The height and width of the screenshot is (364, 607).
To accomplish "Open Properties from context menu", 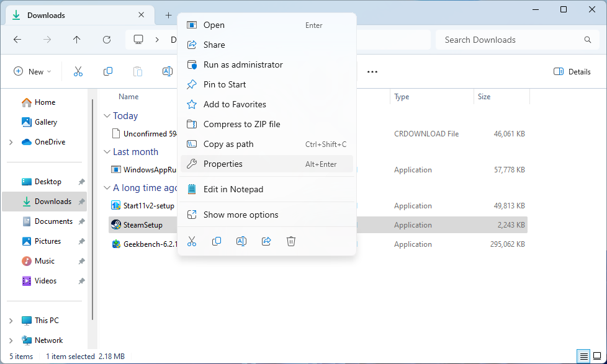I will tap(267, 164).
